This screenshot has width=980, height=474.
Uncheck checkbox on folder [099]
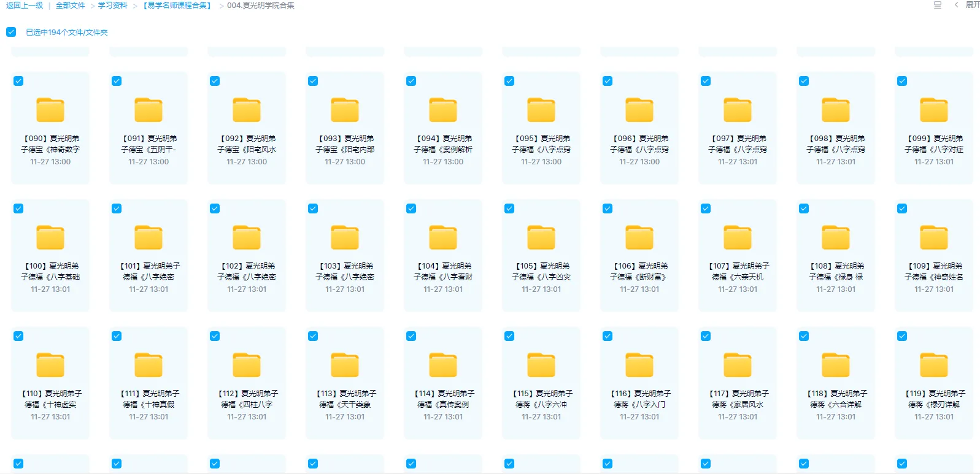(902, 81)
